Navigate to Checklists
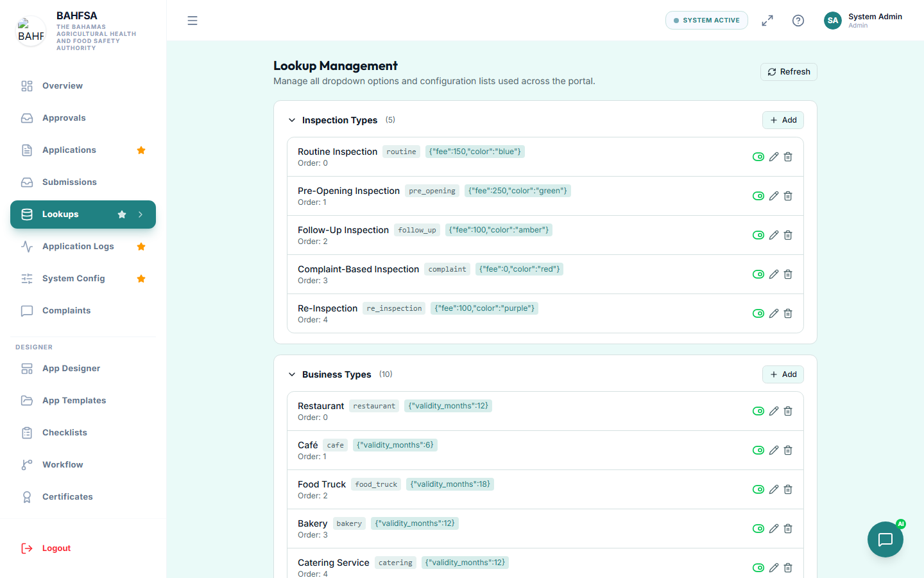The width and height of the screenshot is (924, 578). click(83, 433)
